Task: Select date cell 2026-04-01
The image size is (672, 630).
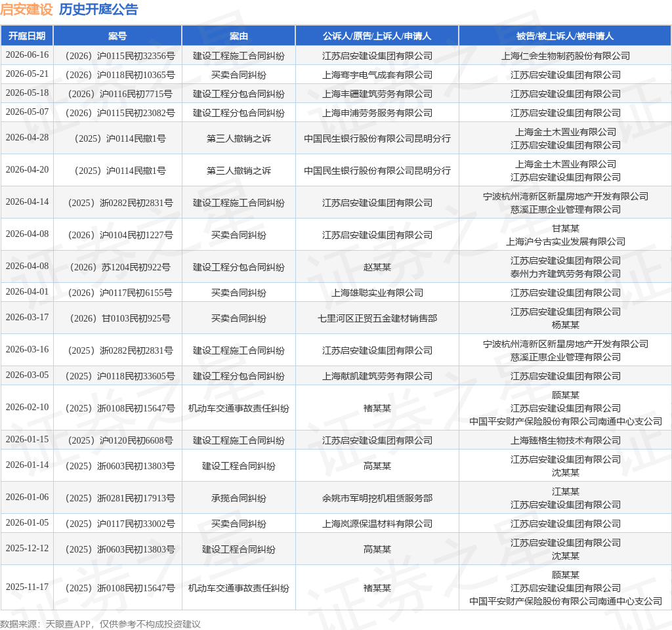Action: click(x=27, y=292)
